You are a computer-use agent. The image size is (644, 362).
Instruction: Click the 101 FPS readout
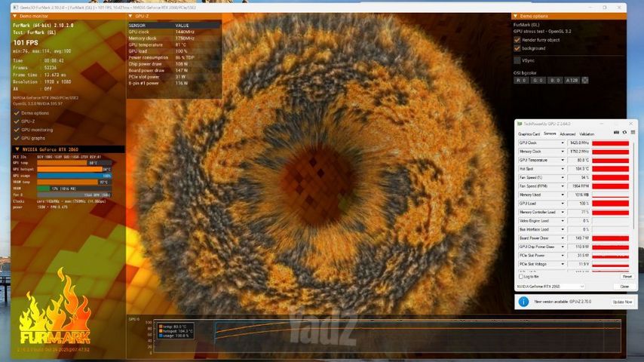(26, 42)
